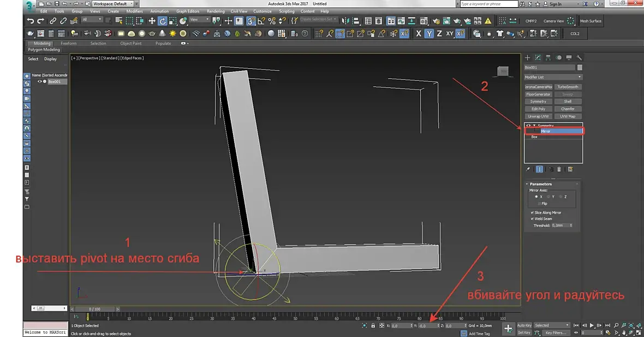644x337 pixels.
Task: Click the Sun light icon
Action: pos(172,34)
